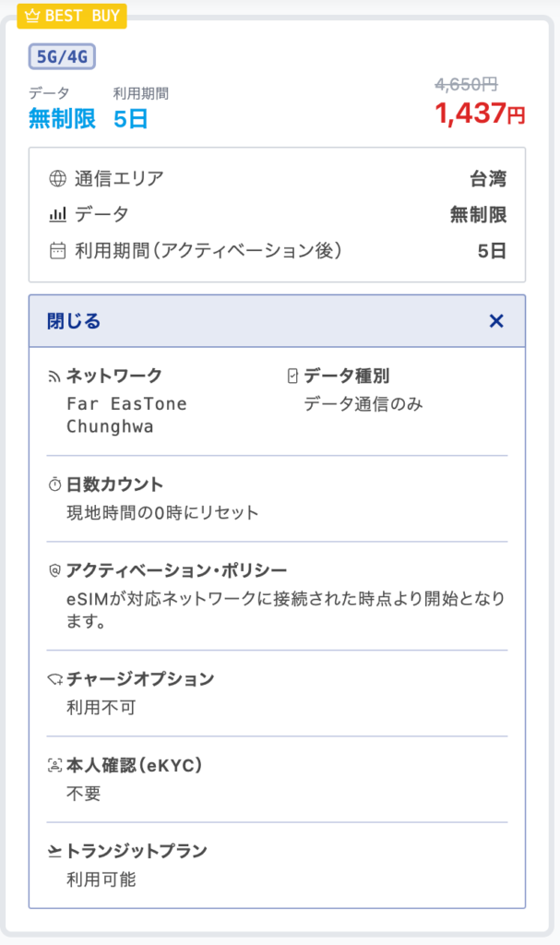Click the ID icon beside 本人確認(eKYC)
560x945 pixels.
[x=54, y=765]
